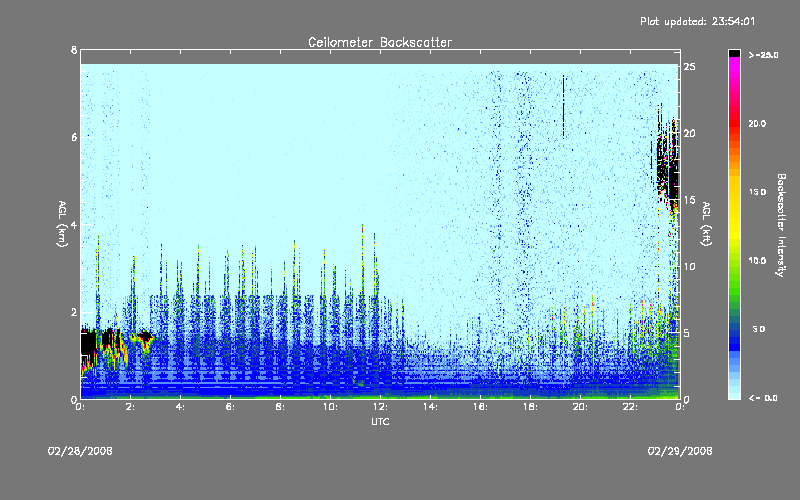Viewport: 800px width, 500px height.
Task: Click the ">-25.0" colorbar tick label
Action: (763, 55)
